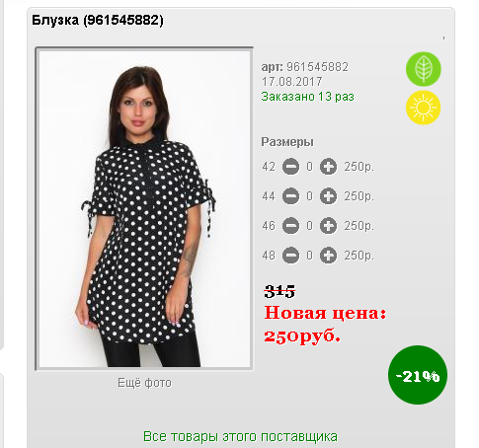The image size is (479, 448).
Task: Decrease quantity for size 42
Action: point(290,167)
